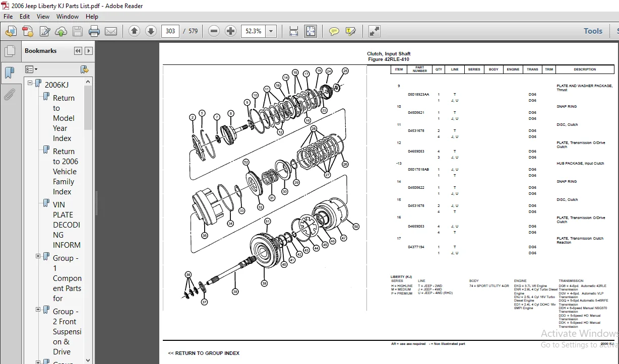This screenshot has width=619, height=364.
Task: Click the Open file toolbar icon
Action: 11,31
